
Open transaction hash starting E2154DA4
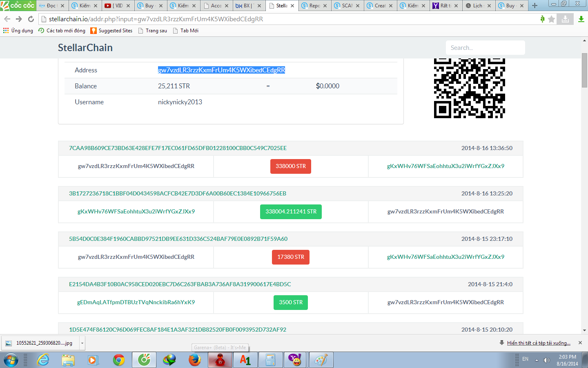[180, 284]
